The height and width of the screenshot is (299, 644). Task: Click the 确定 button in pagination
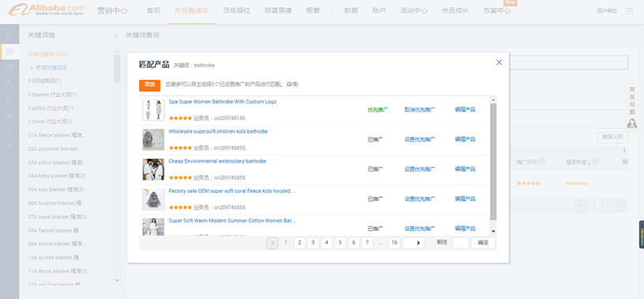[x=483, y=243]
